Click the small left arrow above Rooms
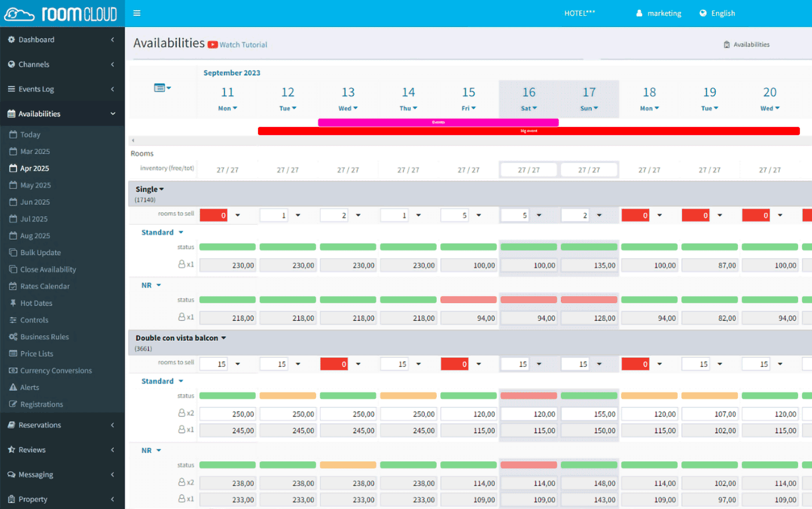 pos(133,140)
